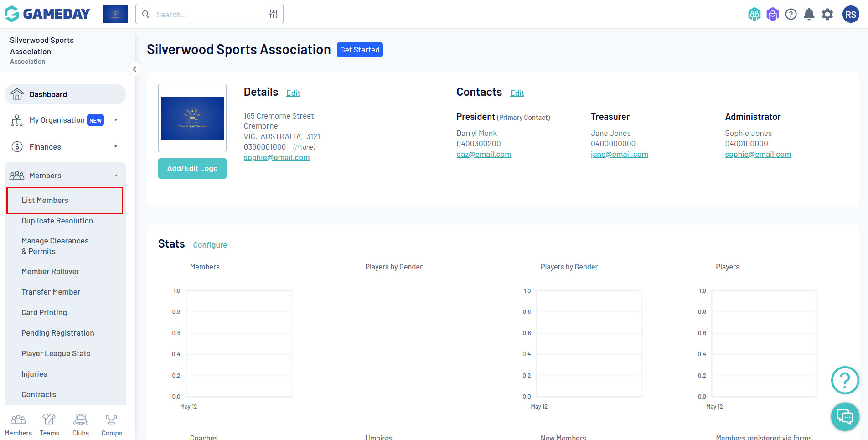Open the header help question mark icon

791,15
